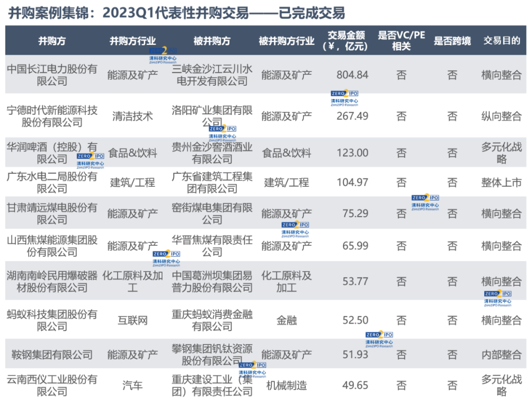Select the "交易金额（¥，亿元）" header
The width and height of the screenshot is (532, 403).
[346, 41]
